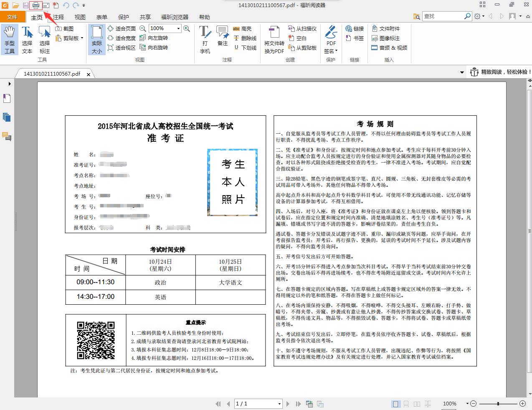This screenshot has height=410, width=532.
Task: Open the page number dropdown
Action: (279, 404)
